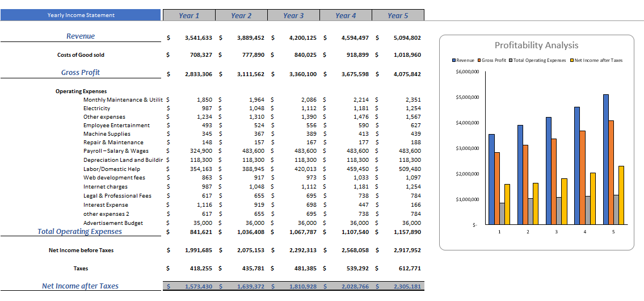Click the tallest blue Revenue bar for year 5
This screenshot has height=301, width=644.
(605, 159)
